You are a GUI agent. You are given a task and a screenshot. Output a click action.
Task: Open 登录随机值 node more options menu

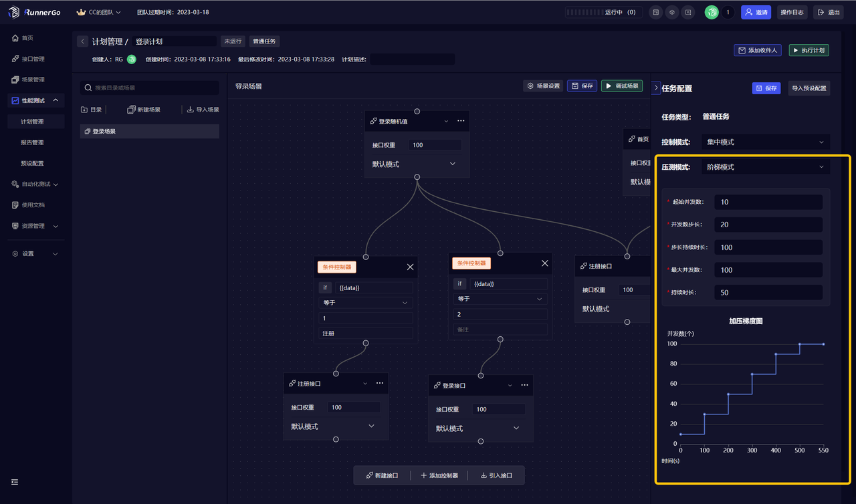pos(461,121)
